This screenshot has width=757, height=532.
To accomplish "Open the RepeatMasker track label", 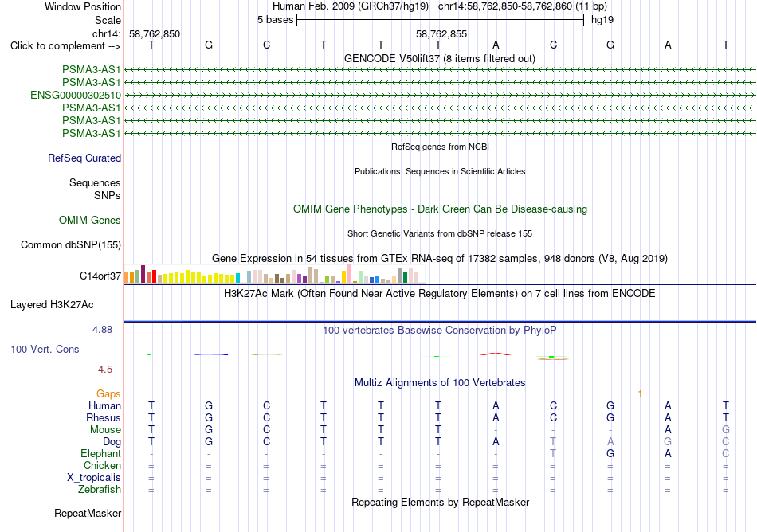I will [x=88, y=513].
